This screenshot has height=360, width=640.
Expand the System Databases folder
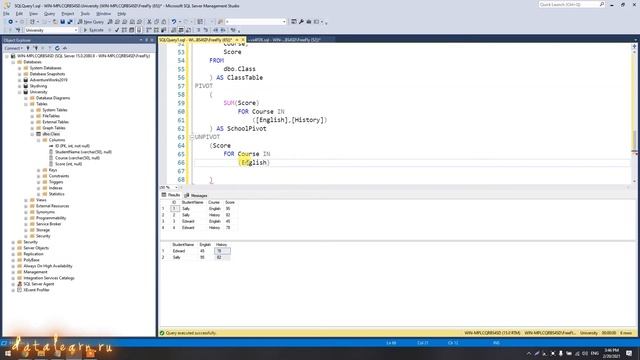tap(20, 68)
